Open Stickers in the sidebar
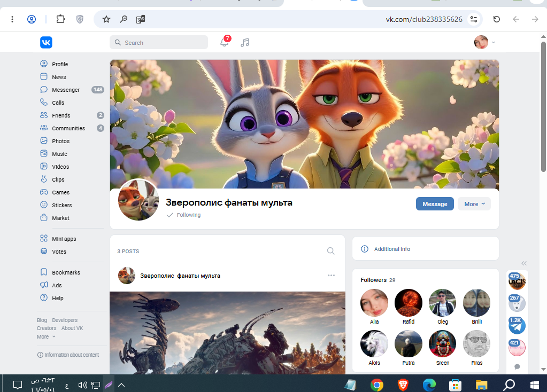Viewport: 547px width, 392px height. pyautogui.click(x=61, y=205)
